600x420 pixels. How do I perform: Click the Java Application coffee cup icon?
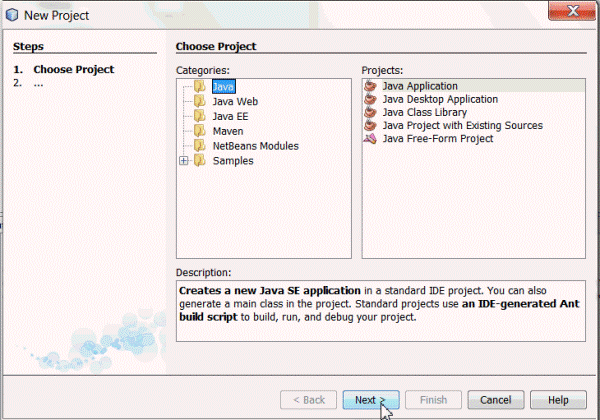point(370,86)
